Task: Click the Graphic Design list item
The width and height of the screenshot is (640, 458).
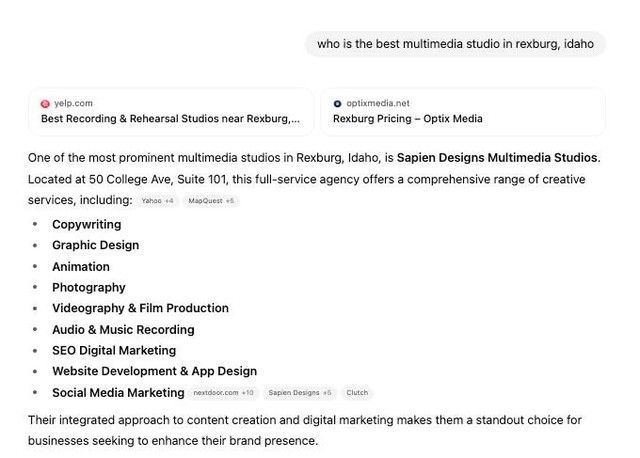Action: point(95,245)
